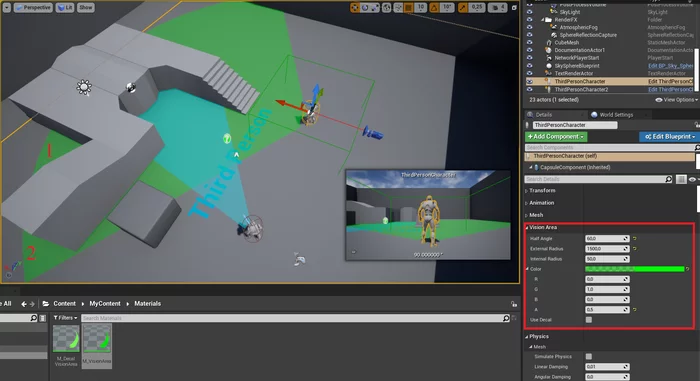Click the Edit Blueprint button
700x381 pixels.
(669, 137)
